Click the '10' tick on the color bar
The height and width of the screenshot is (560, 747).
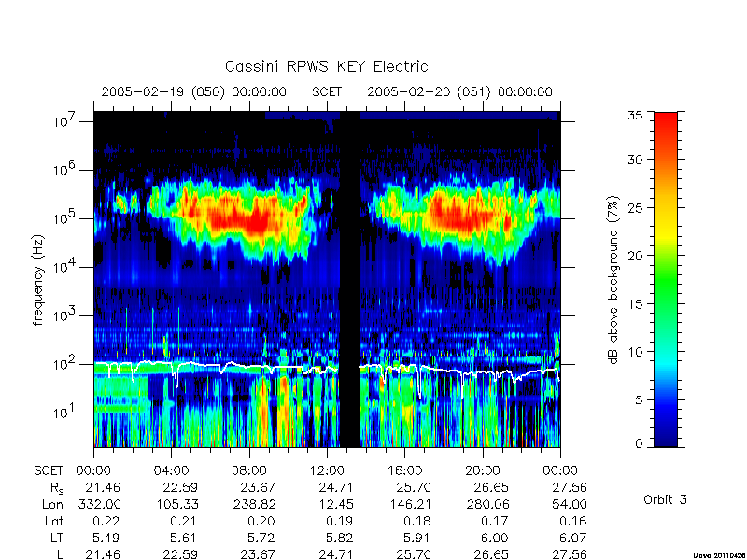click(x=635, y=352)
